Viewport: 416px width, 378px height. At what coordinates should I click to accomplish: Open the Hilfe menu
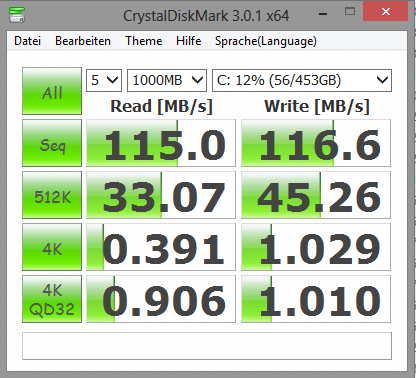coord(189,41)
